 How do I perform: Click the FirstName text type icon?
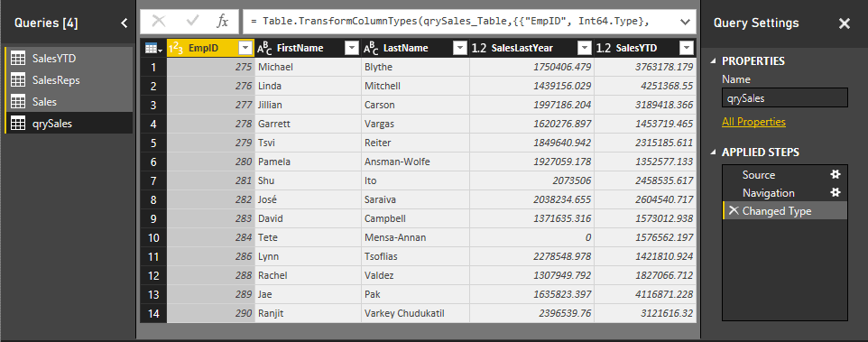tap(264, 49)
